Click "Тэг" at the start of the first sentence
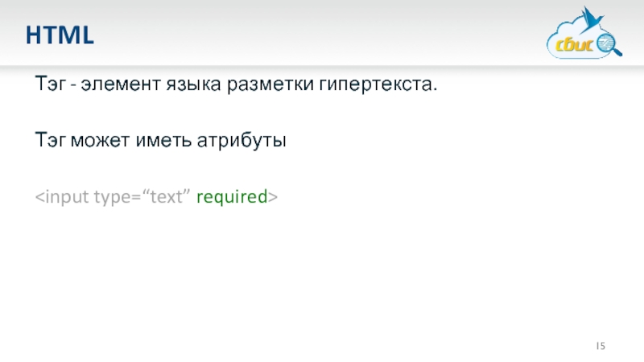 click(47, 84)
